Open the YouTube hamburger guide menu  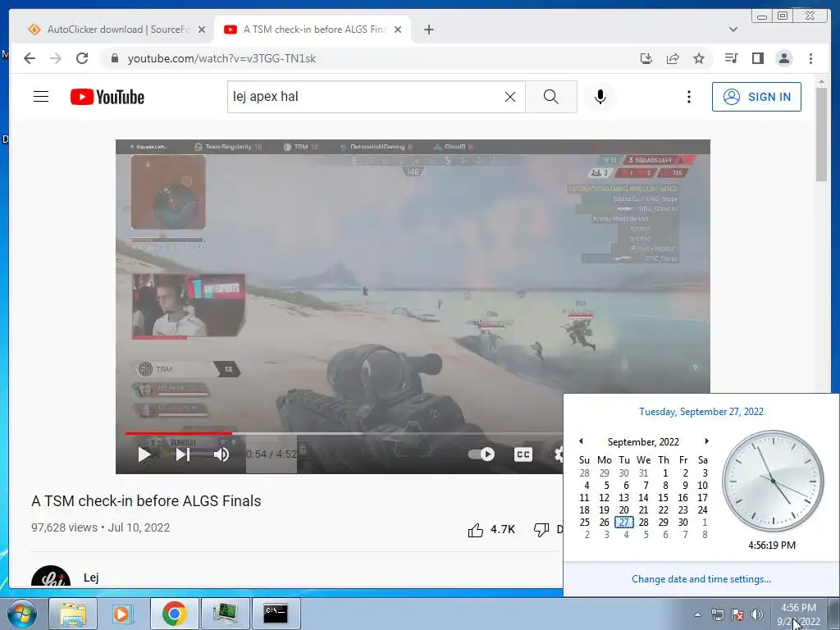41,97
